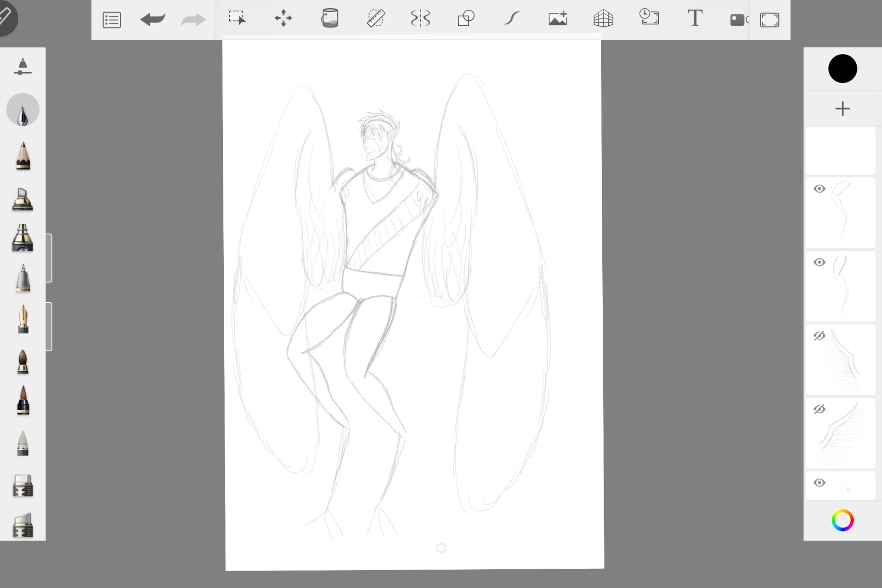Open the brush properties slider icon
The image size is (882, 588).
[23, 67]
